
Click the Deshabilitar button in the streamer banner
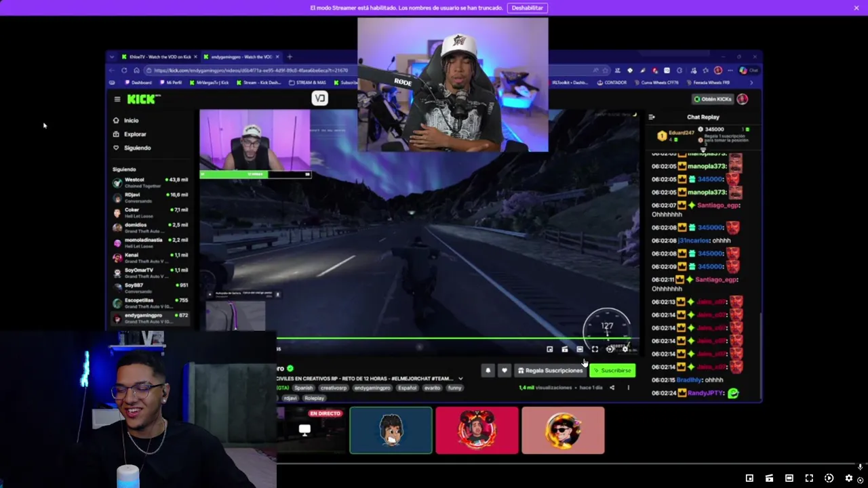pyautogui.click(x=527, y=7)
